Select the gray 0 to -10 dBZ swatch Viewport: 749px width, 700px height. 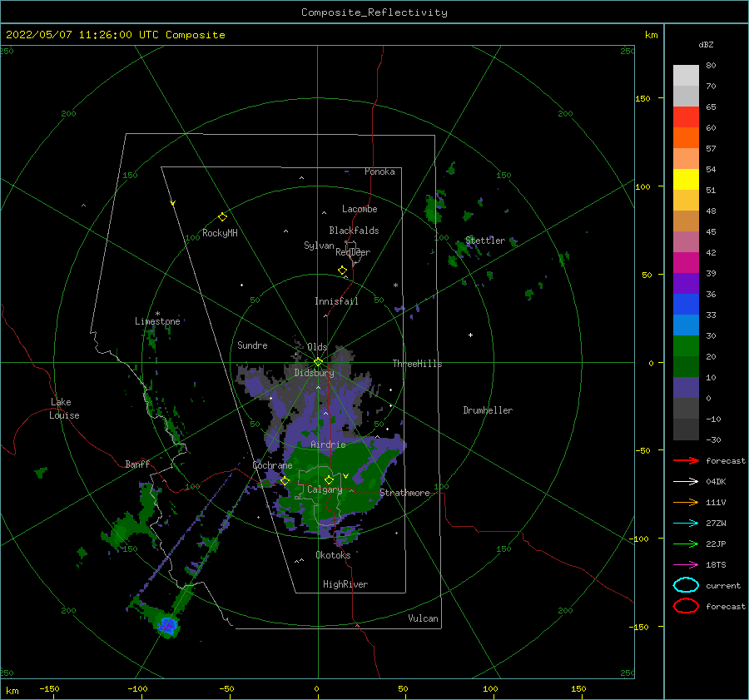click(x=686, y=408)
